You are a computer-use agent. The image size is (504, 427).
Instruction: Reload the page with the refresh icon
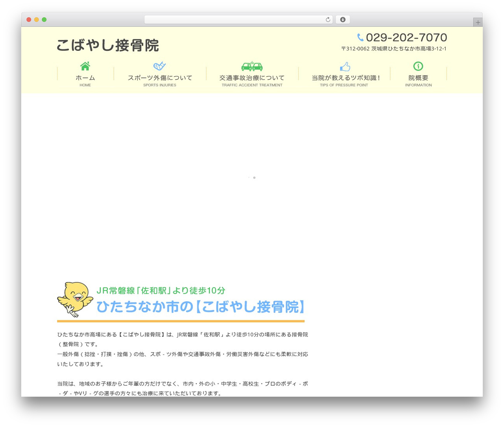tap(328, 20)
